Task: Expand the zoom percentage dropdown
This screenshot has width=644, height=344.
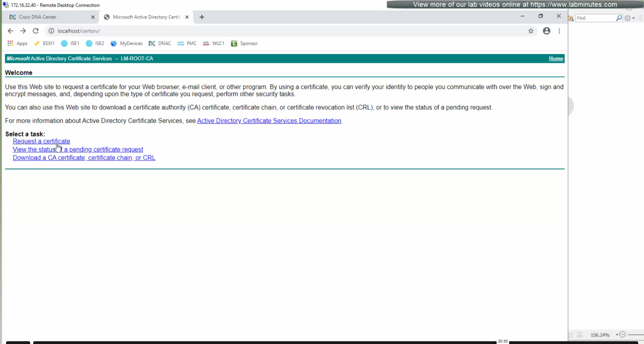Action: click(617, 335)
